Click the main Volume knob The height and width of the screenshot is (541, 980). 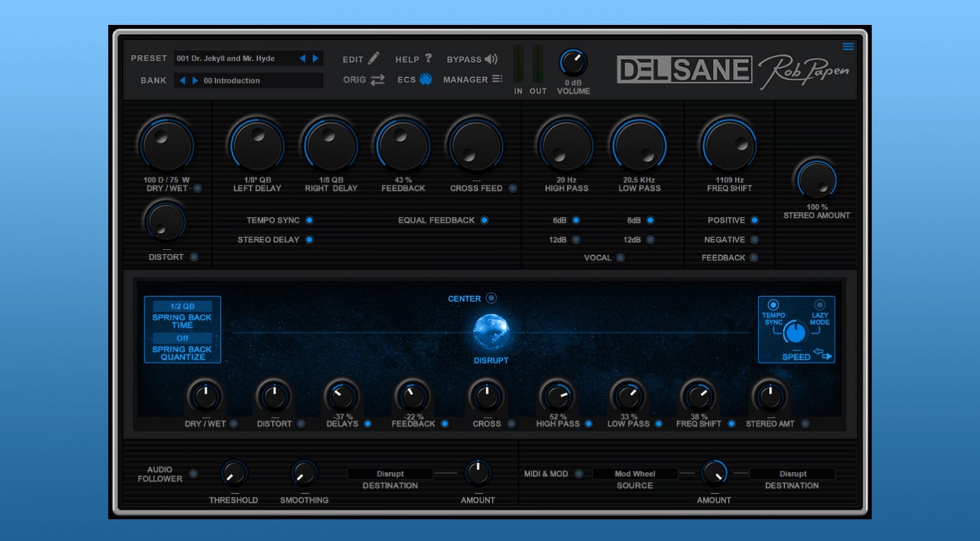click(573, 63)
